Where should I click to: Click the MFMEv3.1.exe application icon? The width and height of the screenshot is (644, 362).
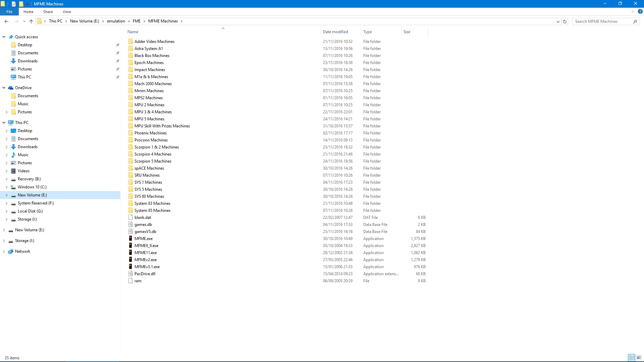(130, 267)
